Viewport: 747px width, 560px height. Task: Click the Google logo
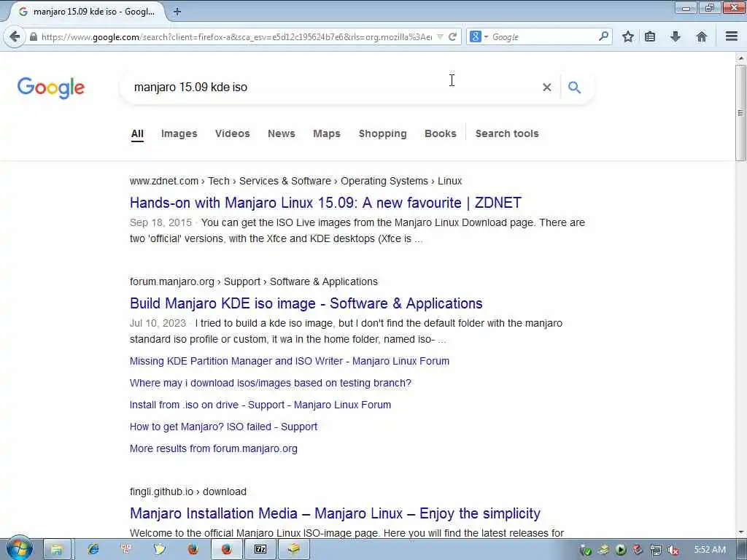51,87
